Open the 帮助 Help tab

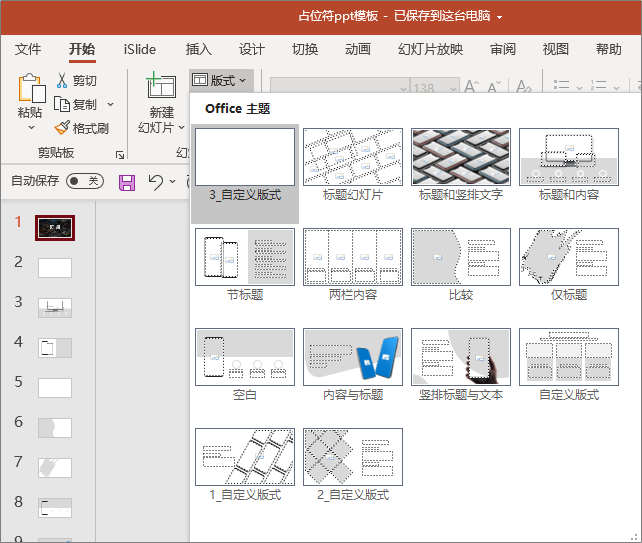[x=608, y=49]
